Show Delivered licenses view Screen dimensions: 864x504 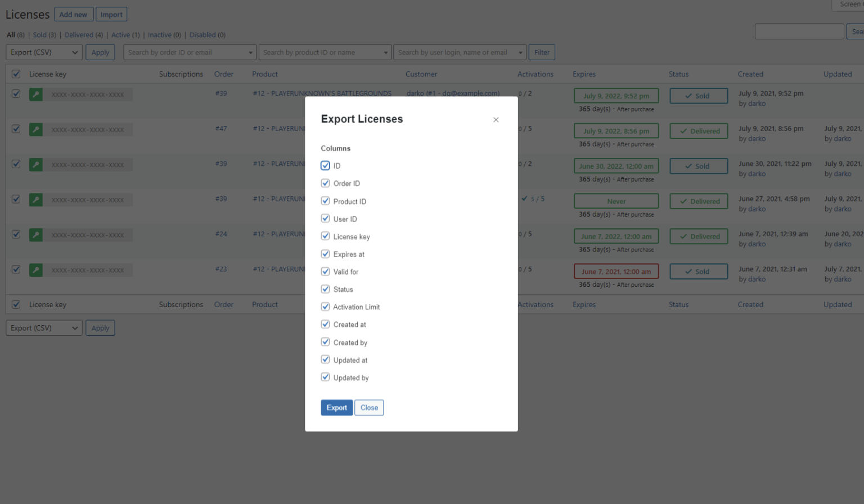79,35
